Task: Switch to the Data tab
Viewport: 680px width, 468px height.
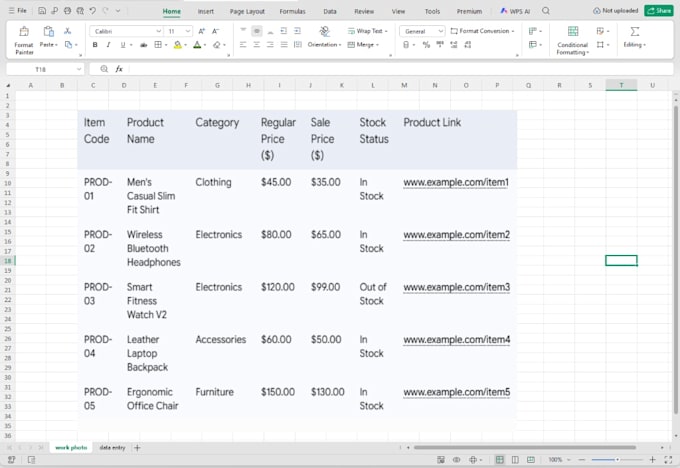Action: [x=330, y=12]
